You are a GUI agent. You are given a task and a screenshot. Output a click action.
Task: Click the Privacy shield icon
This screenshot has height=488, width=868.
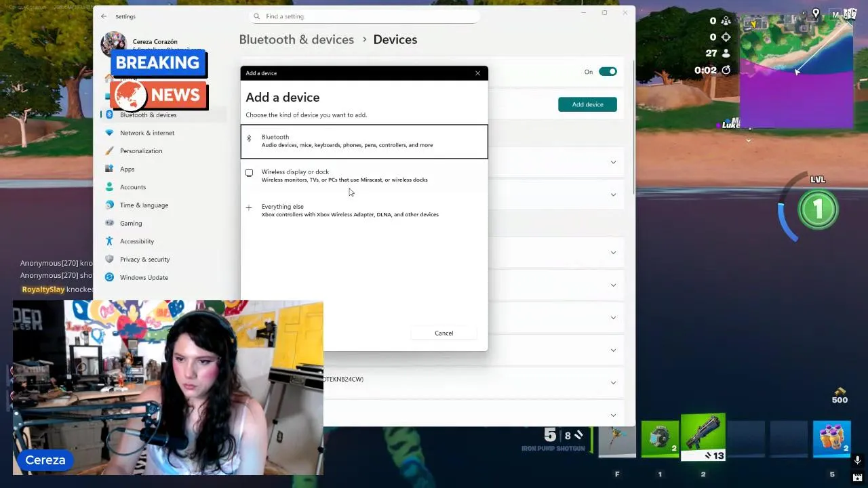click(x=109, y=259)
